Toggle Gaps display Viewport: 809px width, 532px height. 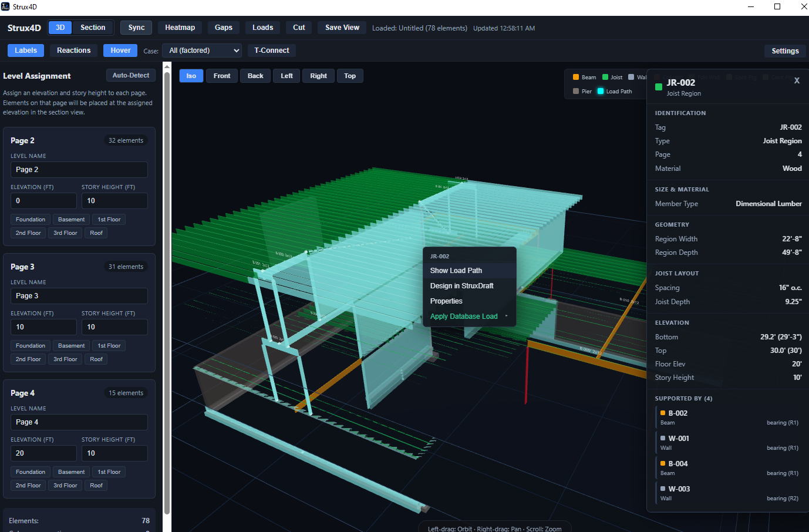224,28
